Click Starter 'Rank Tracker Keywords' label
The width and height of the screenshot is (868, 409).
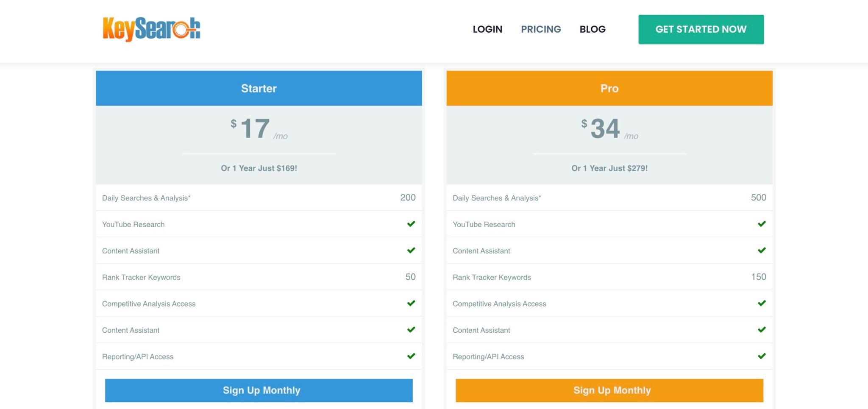click(141, 278)
